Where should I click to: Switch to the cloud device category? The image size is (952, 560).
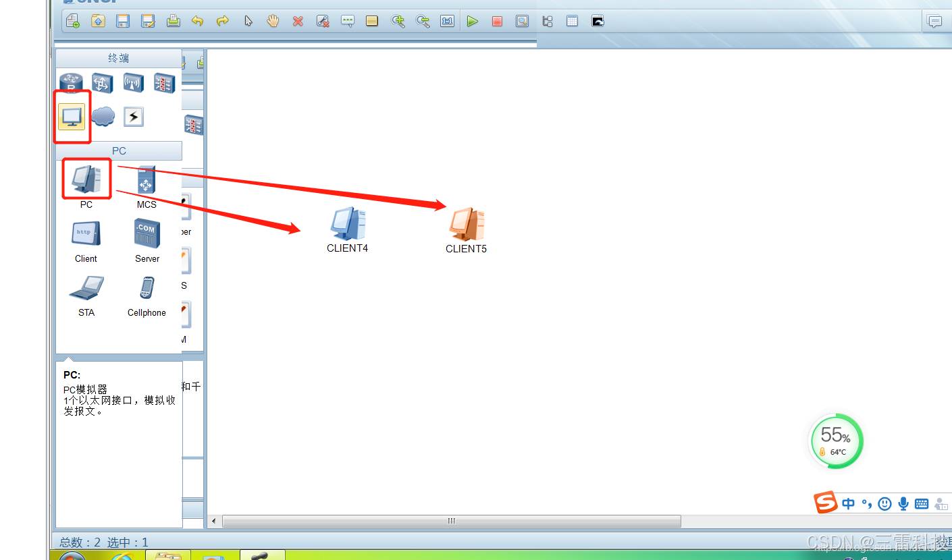pyautogui.click(x=103, y=117)
